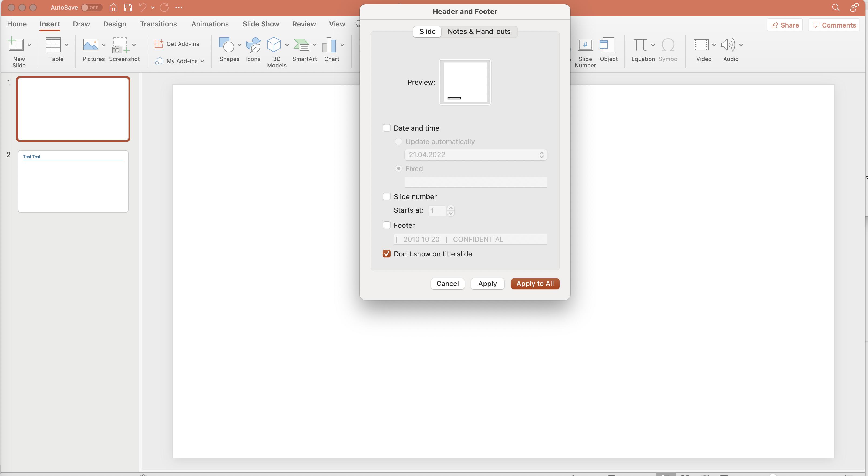Open the Design ribbon tab
Screen dimensions: 868x476
tap(115, 24)
